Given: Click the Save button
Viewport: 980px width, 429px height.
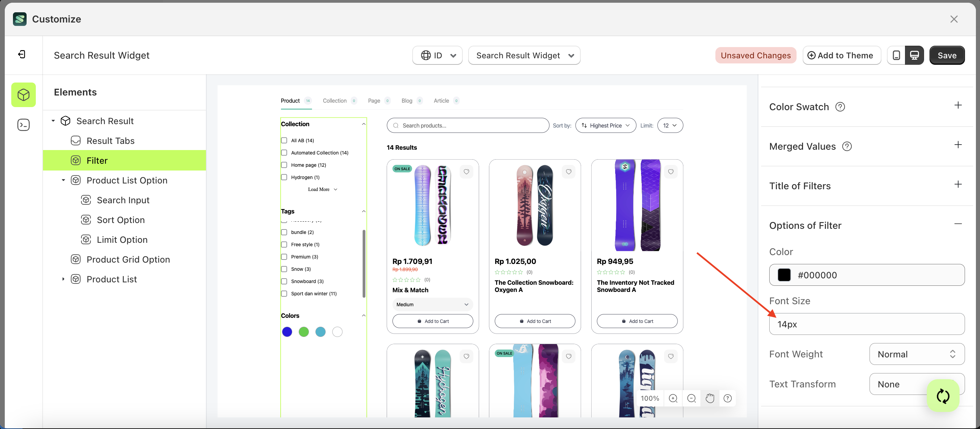Looking at the screenshot, I should click(947, 55).
